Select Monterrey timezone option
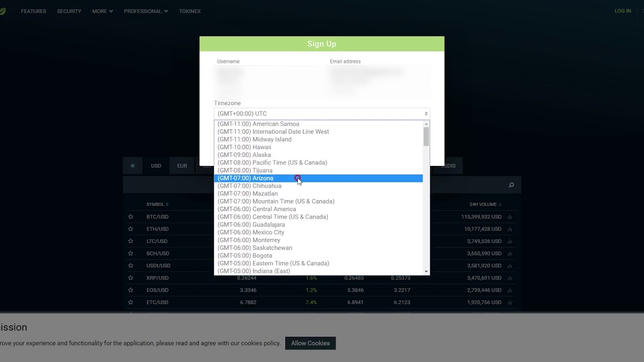The height and width of the screenshot is (362, 644). (318, 240)
